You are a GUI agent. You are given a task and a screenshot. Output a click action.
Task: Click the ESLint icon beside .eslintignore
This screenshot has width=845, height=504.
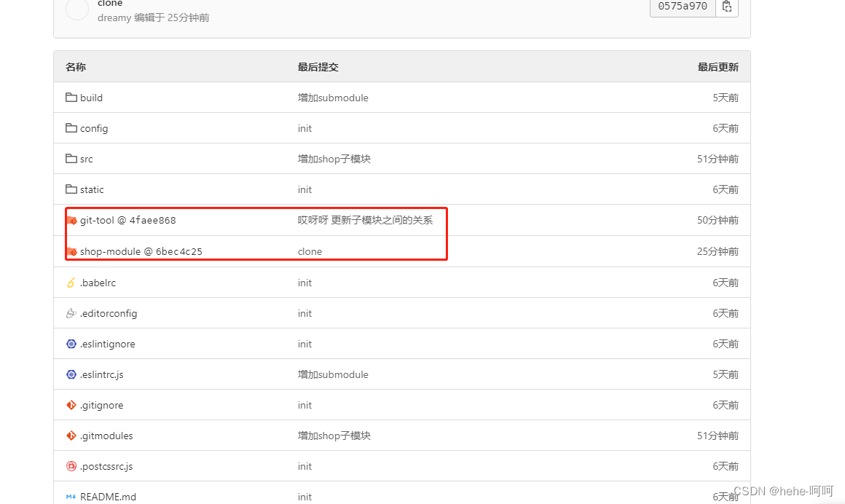click(71, 344)
